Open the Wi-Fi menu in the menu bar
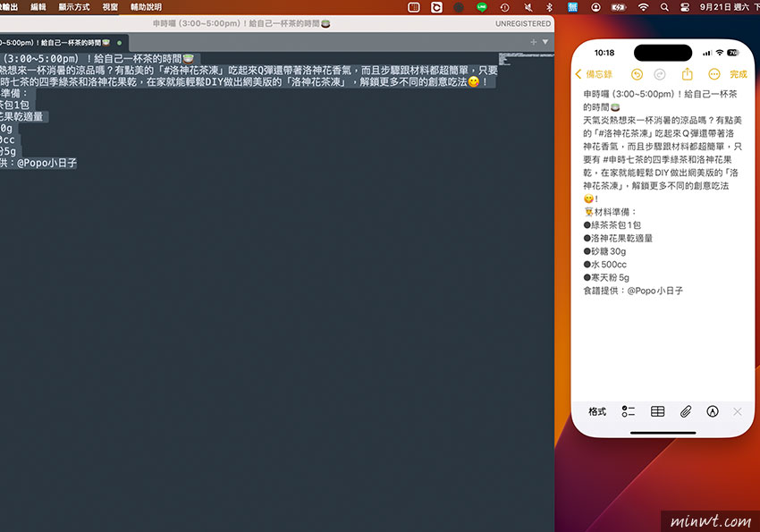The width and height of the screenshot is (760, 532). pos(643,7)
